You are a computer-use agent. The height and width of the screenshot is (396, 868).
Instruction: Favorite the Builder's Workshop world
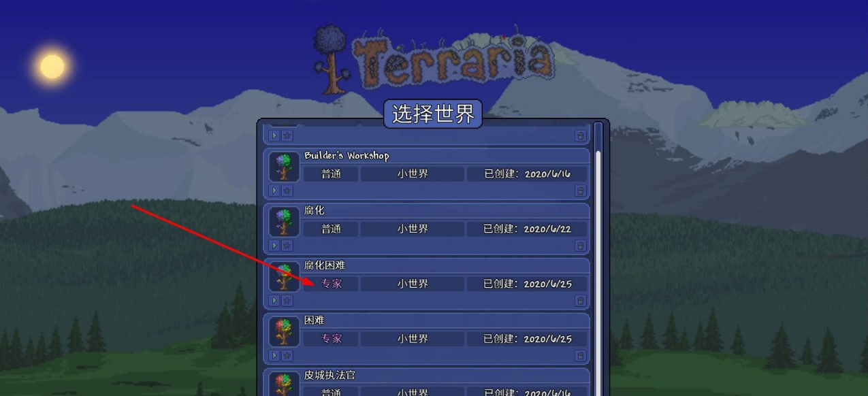point(287,191)
